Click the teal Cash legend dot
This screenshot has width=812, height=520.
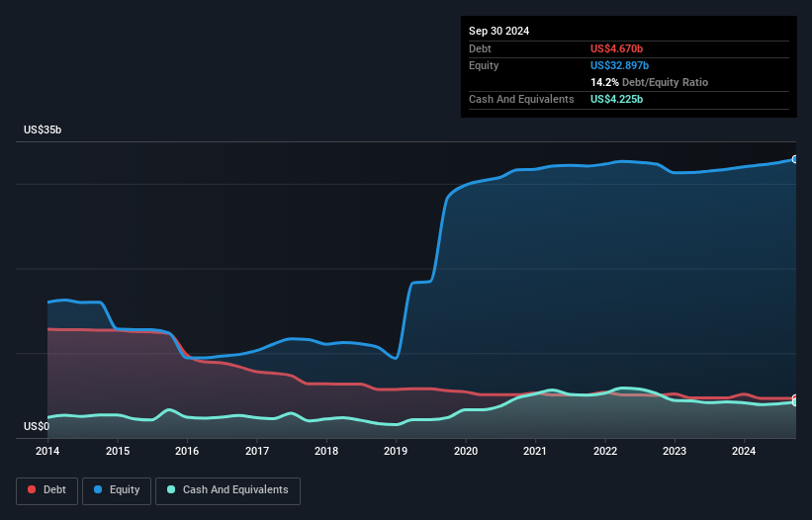pyautogui.click(x=171, y=489)
